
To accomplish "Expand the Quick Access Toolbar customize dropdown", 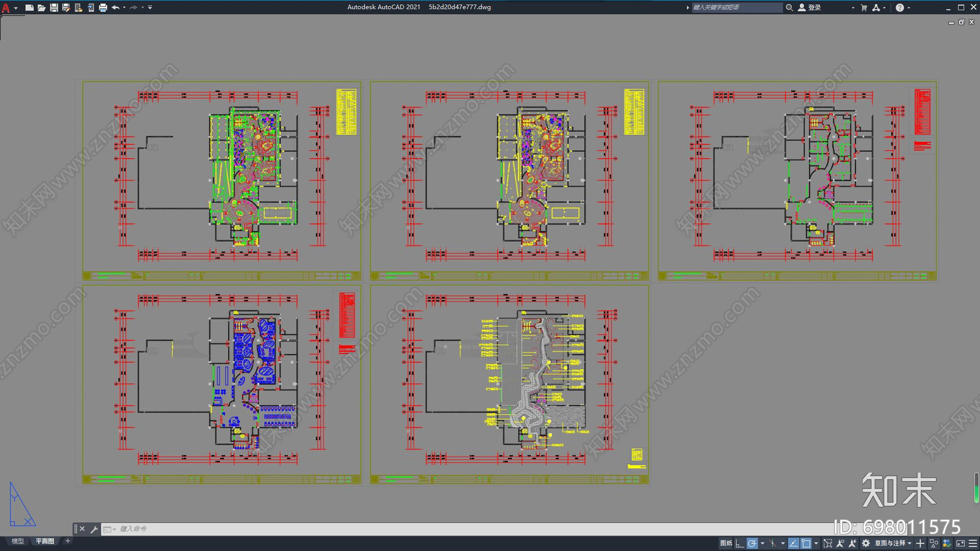I will point(150,7).
